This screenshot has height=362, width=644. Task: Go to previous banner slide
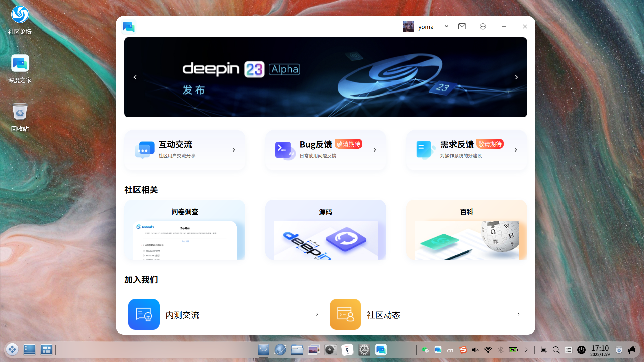(135, 77)
